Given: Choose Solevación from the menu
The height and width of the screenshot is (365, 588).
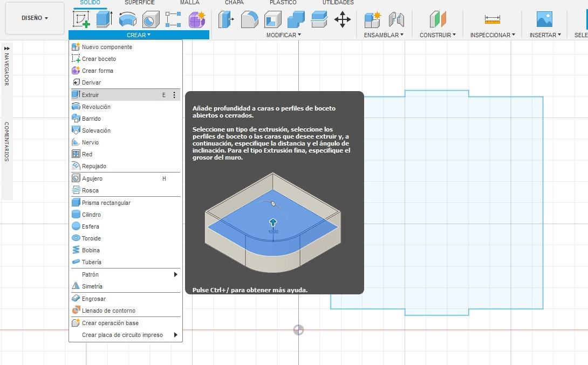Looking at the screenshot, I should [126, 130].
